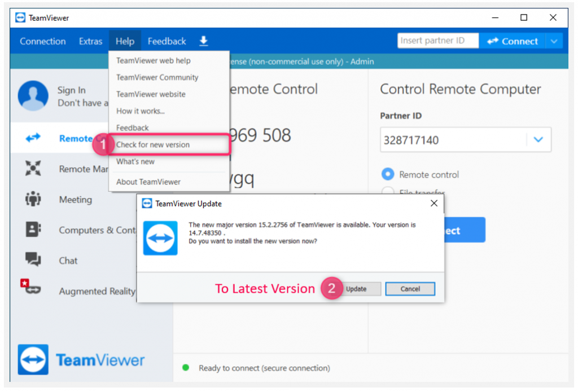Click the download arrow icon in menu bar
Image resolution: width=578 pixels, height=392 pixels.
point(204,41)
